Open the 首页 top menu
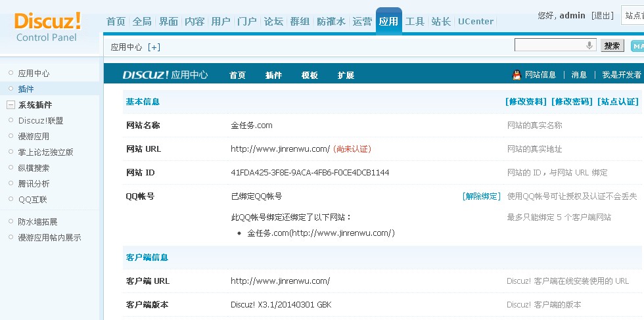Screen dimensions: 644x320 point(116,22)
